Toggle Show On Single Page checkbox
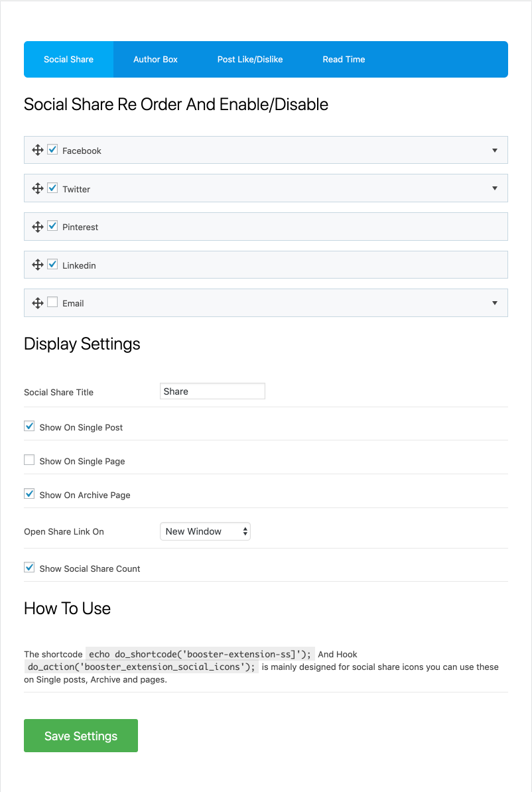532x792 pixels. pyautogui.click(x=29, y=460)
